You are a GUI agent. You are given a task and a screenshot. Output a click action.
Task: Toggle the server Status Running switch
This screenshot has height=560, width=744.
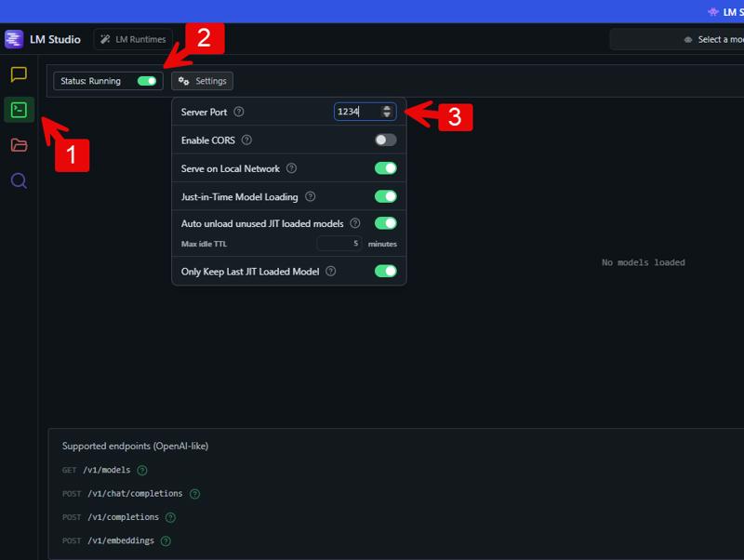(x=147, y=81)
